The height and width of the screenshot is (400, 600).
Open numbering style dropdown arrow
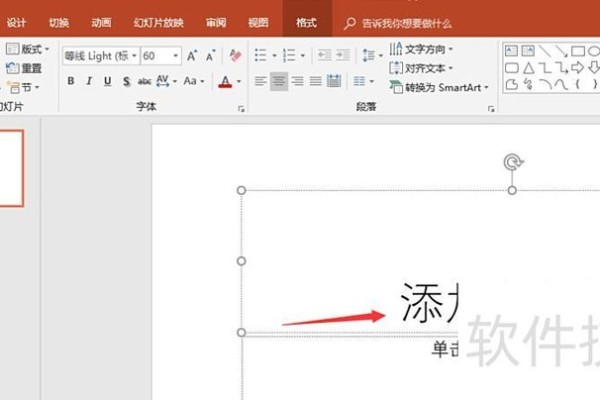pos(303,56)
